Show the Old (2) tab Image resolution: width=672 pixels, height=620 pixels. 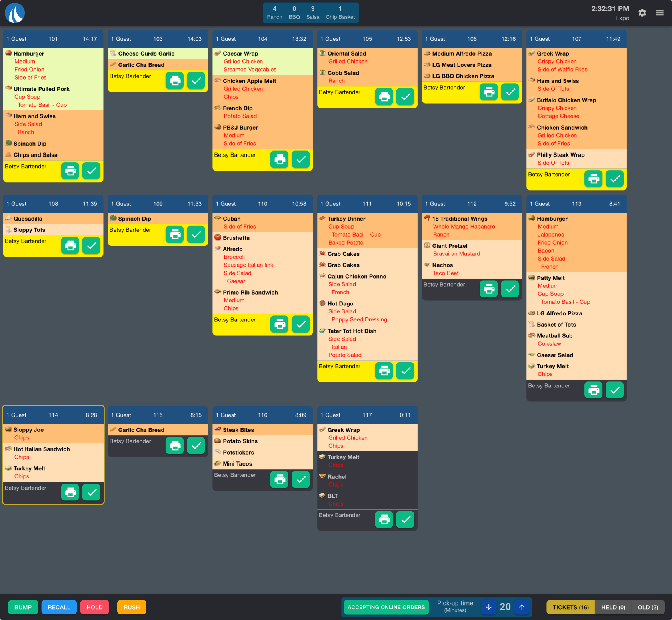pyautogui.click(x=648, y=607)
